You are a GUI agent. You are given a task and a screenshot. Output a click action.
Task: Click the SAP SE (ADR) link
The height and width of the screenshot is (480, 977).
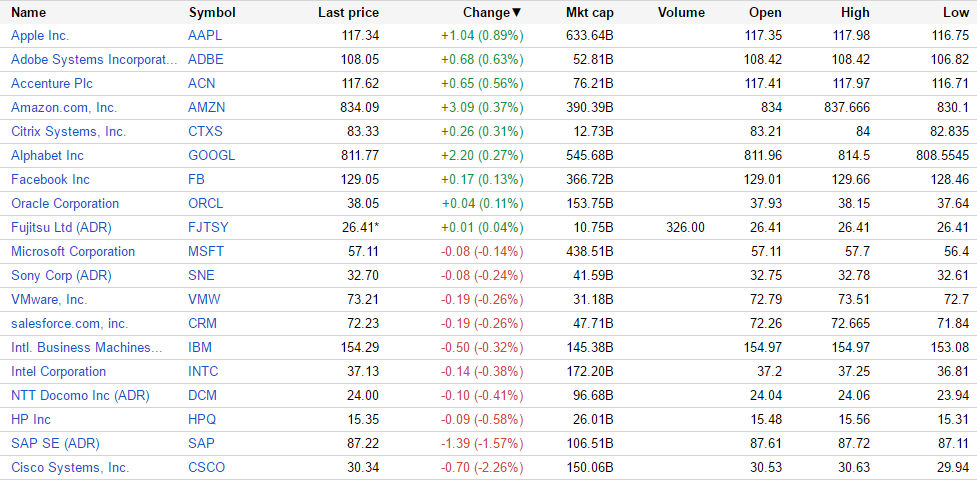click(55, 443)
